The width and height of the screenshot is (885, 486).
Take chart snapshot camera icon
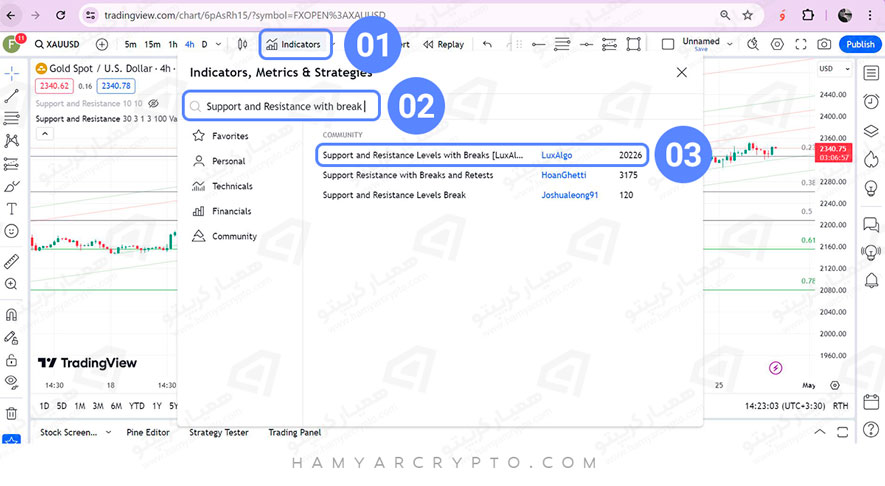pyautogui.click(x=824, y=44)
